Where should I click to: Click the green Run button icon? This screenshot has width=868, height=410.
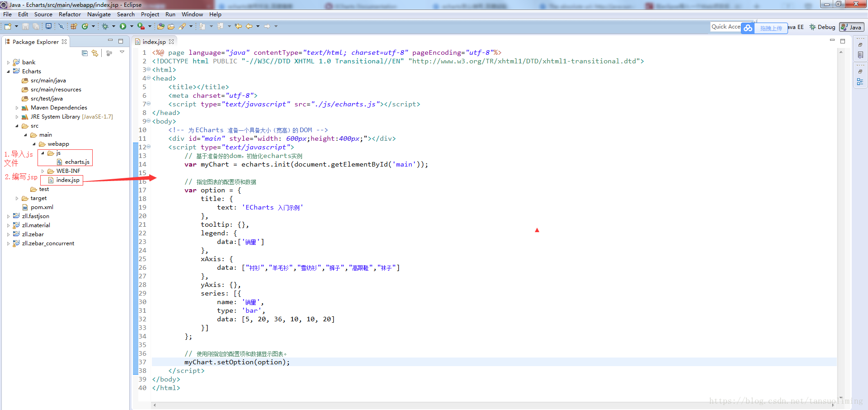123,27
